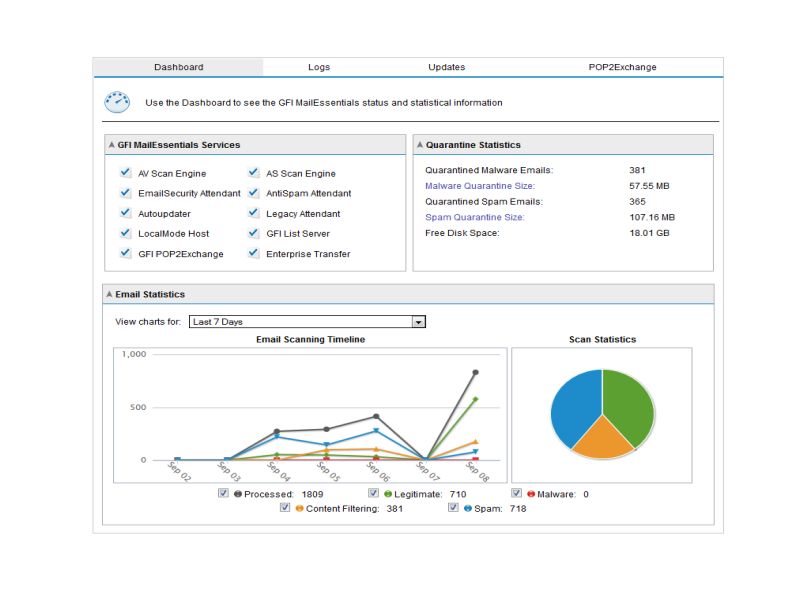This screenshot has width=800, height=600.
Task: Switch to the Logs tab
Action: (319, 67)
